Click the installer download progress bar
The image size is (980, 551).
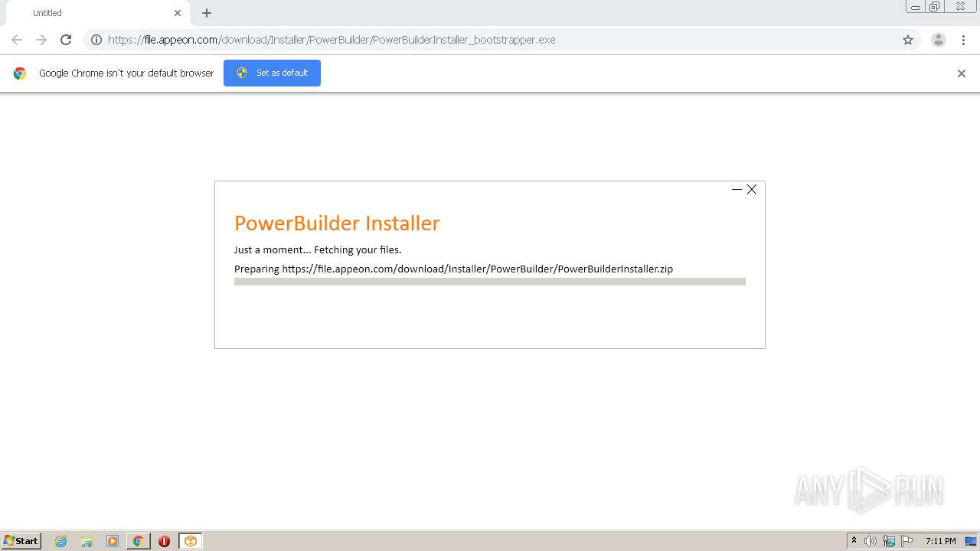click(x=490, y=282)
